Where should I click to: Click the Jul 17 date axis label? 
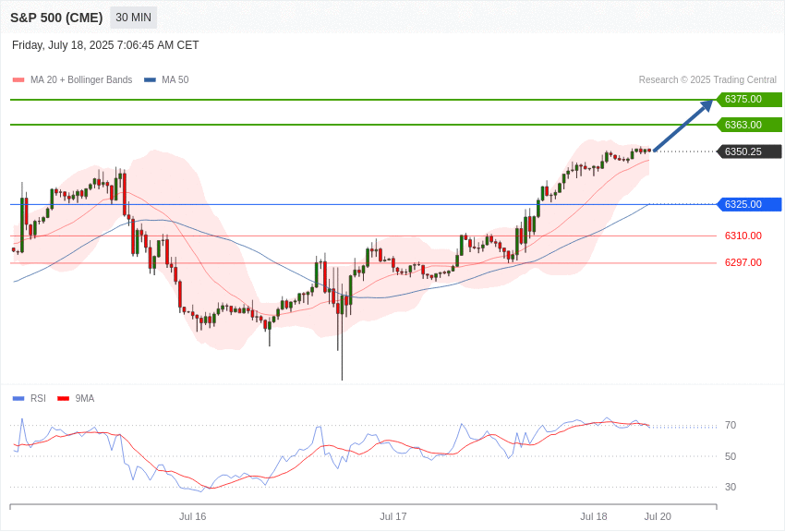pos(393,516)
